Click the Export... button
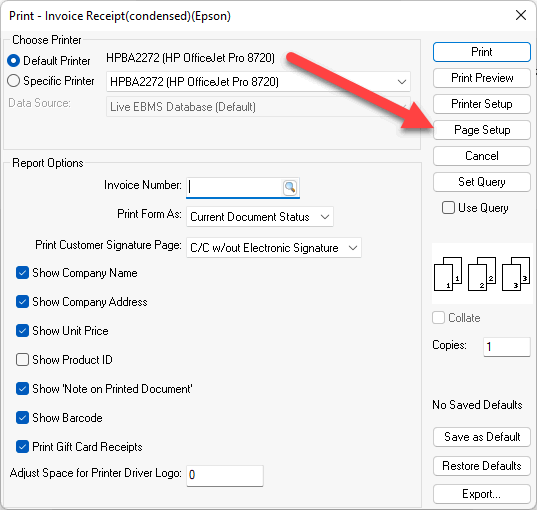 click(x=482, y=494)
